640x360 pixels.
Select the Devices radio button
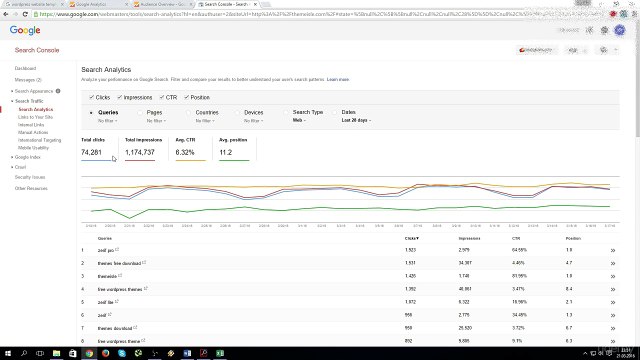tap(237, 113)
